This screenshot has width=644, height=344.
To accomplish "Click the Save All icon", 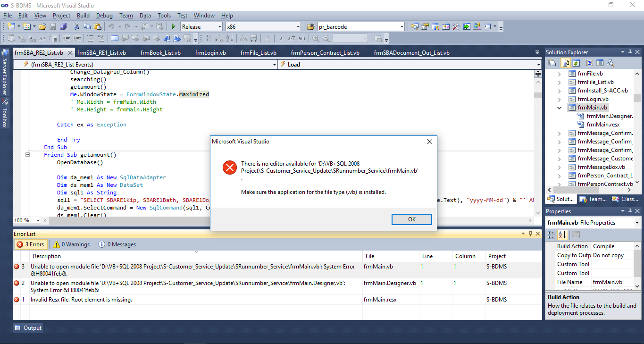I will (x=63, y=26).
